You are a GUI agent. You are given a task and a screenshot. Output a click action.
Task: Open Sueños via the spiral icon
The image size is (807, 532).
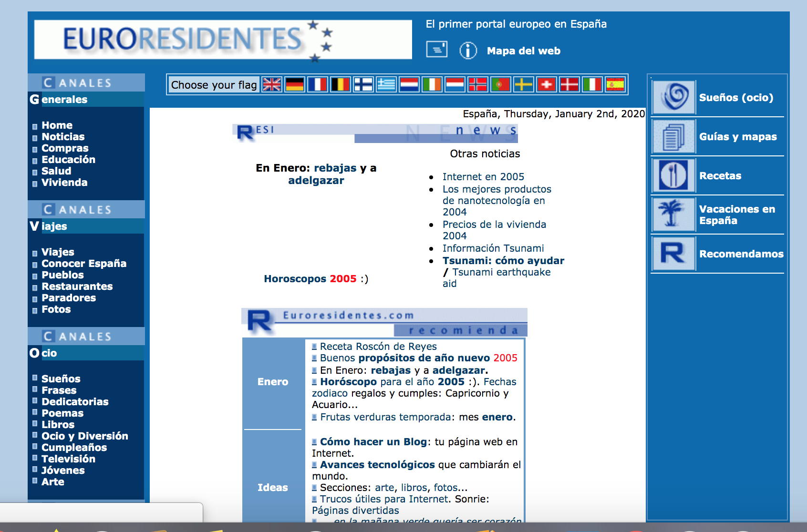tap(673, 97)
